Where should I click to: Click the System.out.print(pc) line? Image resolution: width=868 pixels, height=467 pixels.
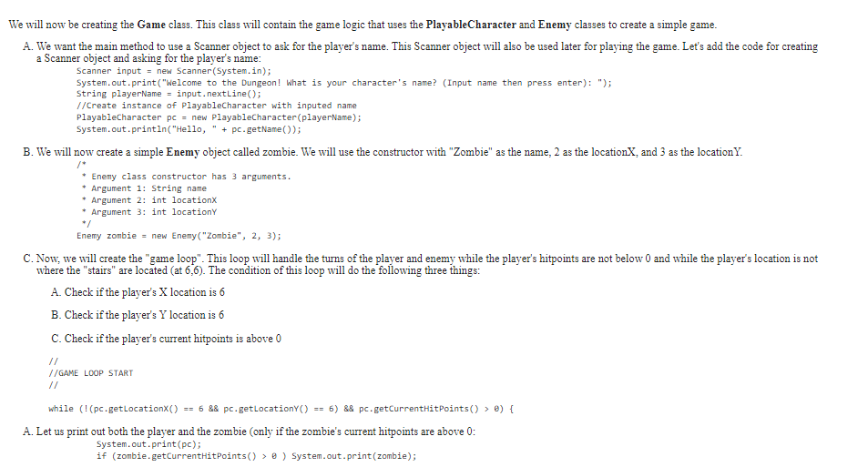pyautogui.click(x=148, y=444)
